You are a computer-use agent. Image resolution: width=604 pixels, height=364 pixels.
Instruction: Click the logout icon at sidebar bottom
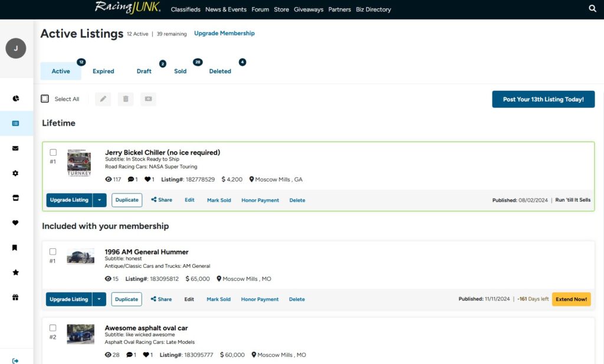click(x=15, y=361)
